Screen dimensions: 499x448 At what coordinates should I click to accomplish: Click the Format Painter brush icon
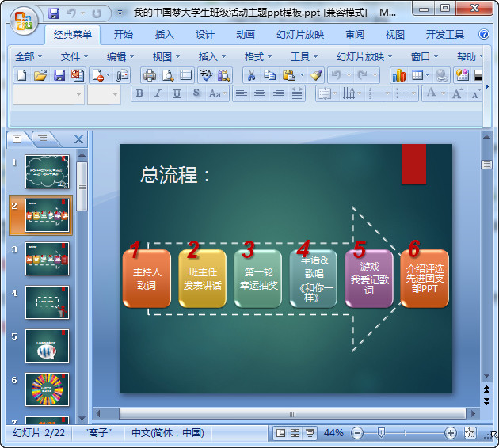[x=316, y=75]
